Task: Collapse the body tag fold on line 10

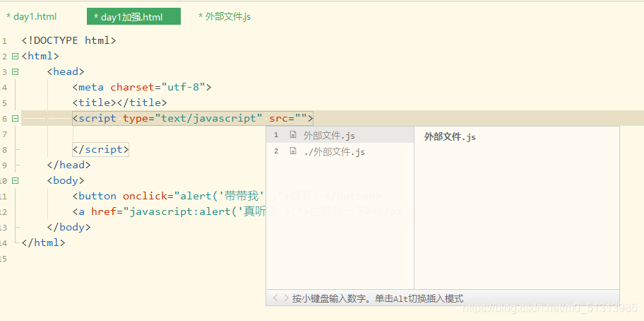Action: [16, 180]
